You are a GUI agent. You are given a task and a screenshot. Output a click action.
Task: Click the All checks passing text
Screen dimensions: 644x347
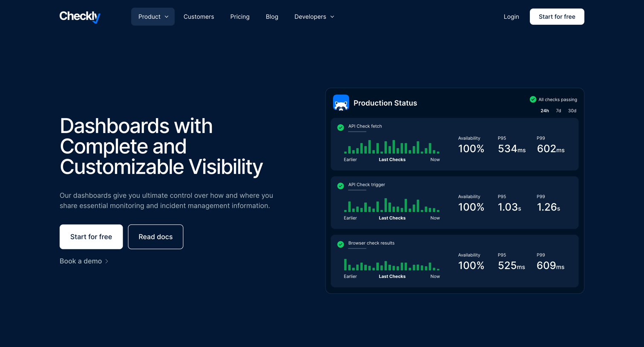(558, 99)
